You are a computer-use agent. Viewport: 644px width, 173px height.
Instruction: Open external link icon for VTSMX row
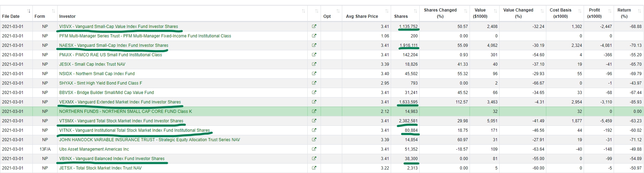[x=314, y=121]
